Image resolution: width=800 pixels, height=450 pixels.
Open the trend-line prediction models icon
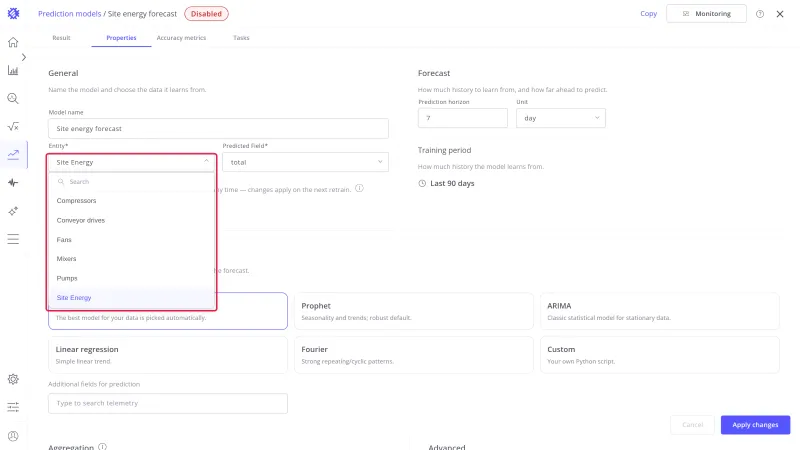(13, 155)
